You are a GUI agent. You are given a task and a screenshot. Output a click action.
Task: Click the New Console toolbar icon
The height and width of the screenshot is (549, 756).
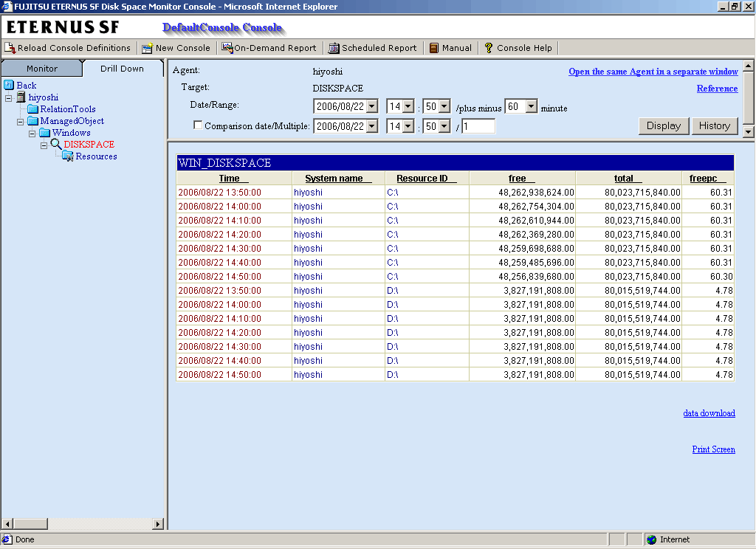[147, 48]
